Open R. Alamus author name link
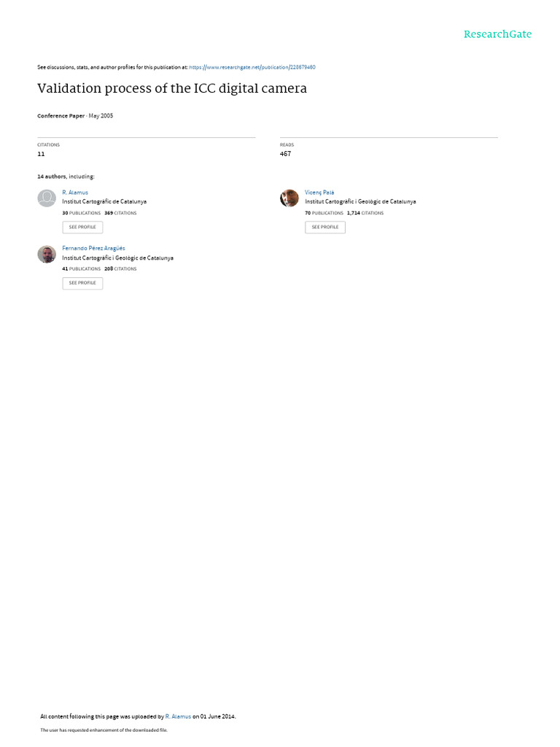 click(x=75, y=193)
